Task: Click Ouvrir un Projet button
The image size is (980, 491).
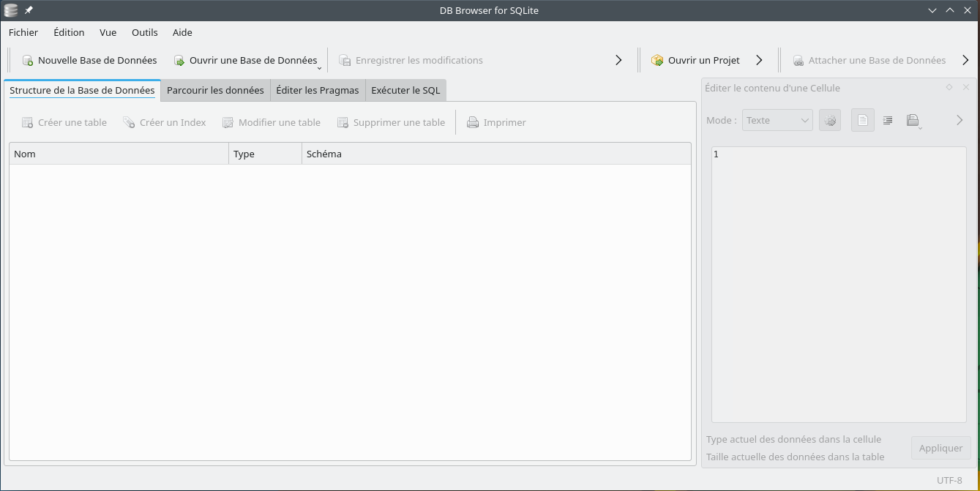Action: click(x=696, y=60)
